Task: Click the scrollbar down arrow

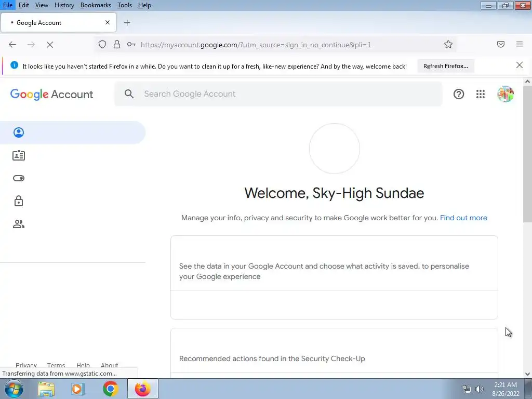Action: point(527,374)
